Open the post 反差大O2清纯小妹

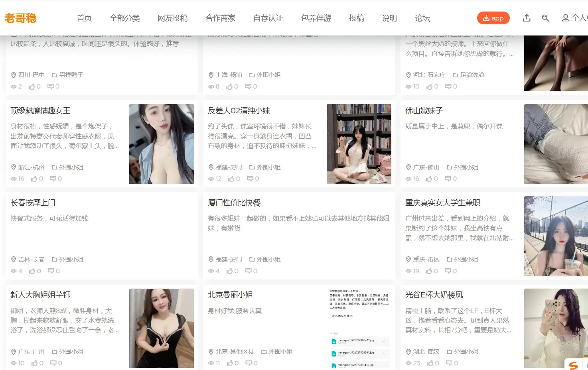(238, 110)
